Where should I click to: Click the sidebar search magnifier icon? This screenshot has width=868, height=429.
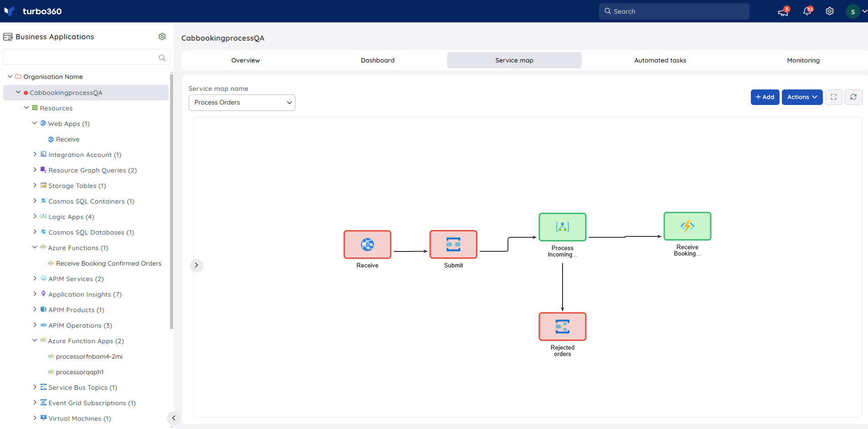[162, 58]
